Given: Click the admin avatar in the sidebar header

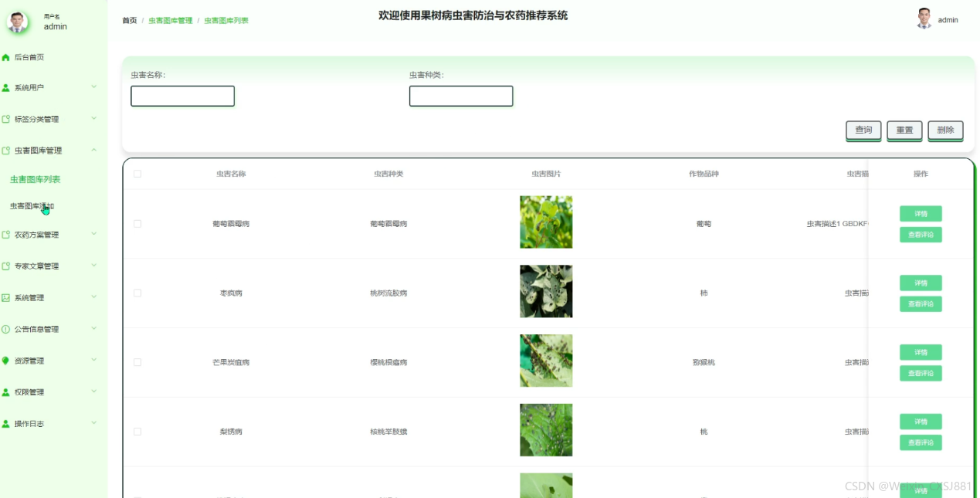Looking at the screenshot, I should [18, 22].
